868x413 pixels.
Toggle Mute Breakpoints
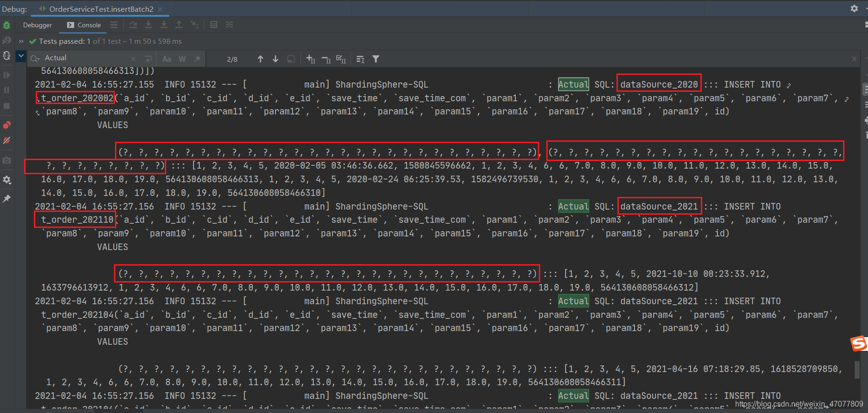7,140
